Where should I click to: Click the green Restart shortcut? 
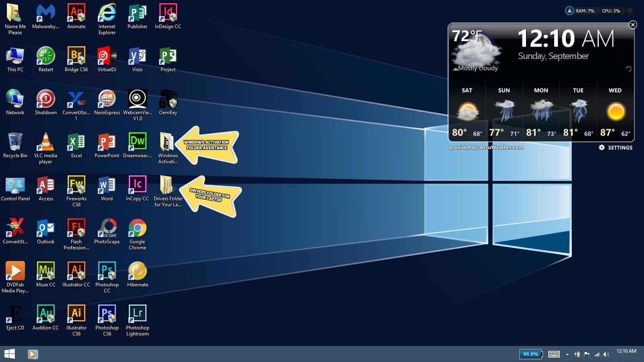pos(45,60)
